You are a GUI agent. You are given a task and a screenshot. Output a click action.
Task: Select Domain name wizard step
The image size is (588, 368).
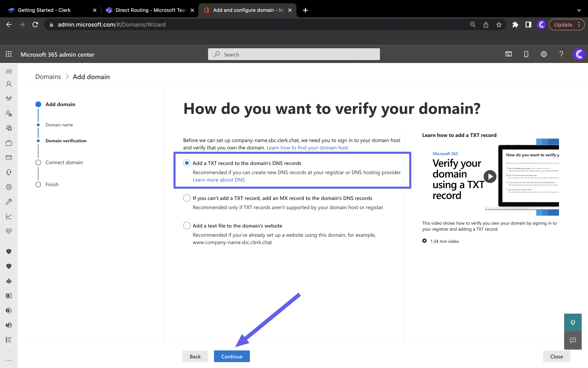59,125
